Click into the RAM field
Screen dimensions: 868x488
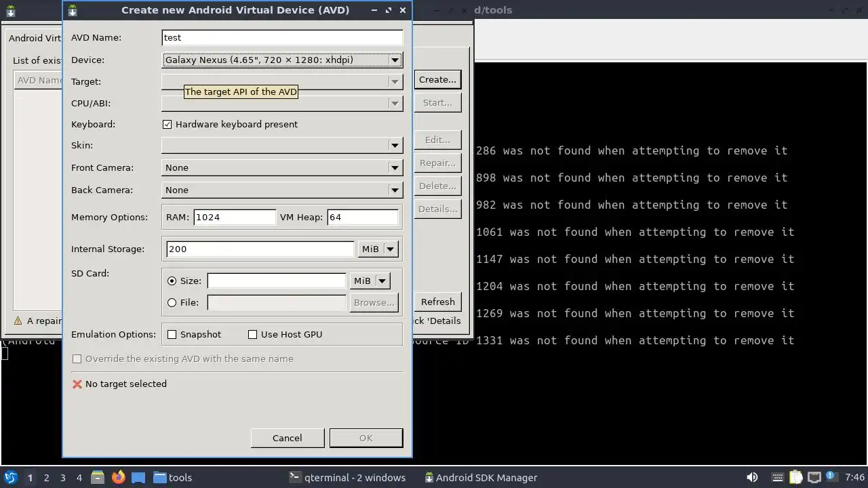[x=235, y=217]
